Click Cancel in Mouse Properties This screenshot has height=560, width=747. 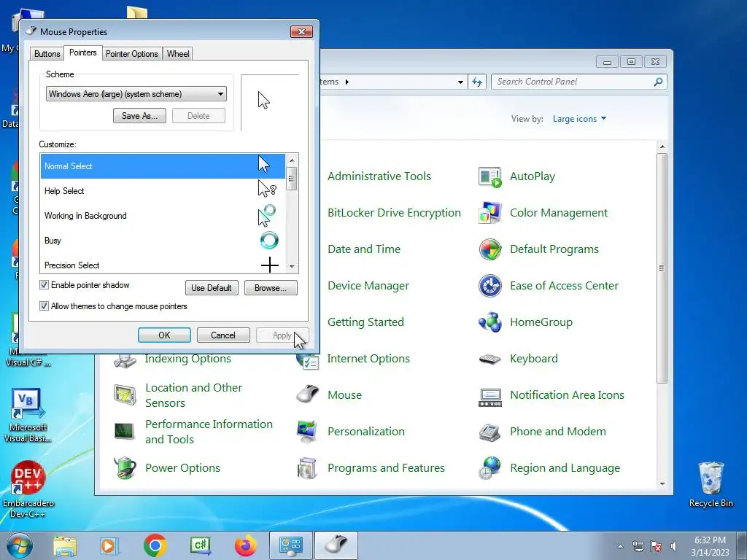point(223,335)
